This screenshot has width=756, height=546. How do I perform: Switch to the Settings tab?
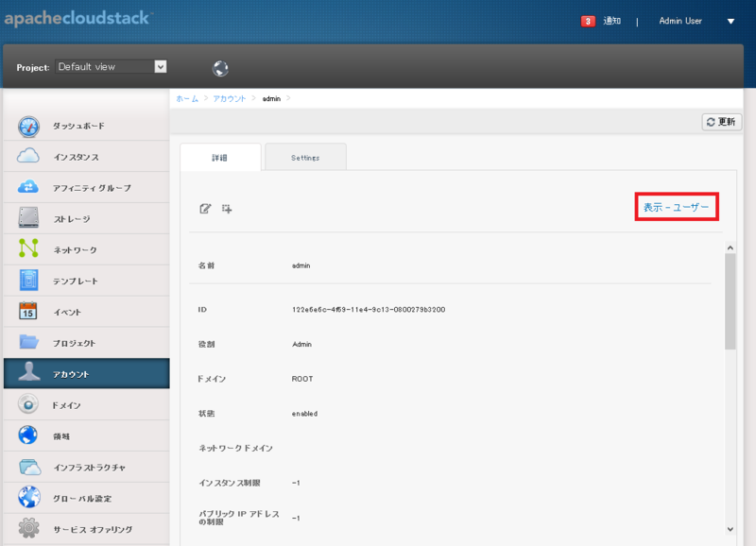click(306, 157)
